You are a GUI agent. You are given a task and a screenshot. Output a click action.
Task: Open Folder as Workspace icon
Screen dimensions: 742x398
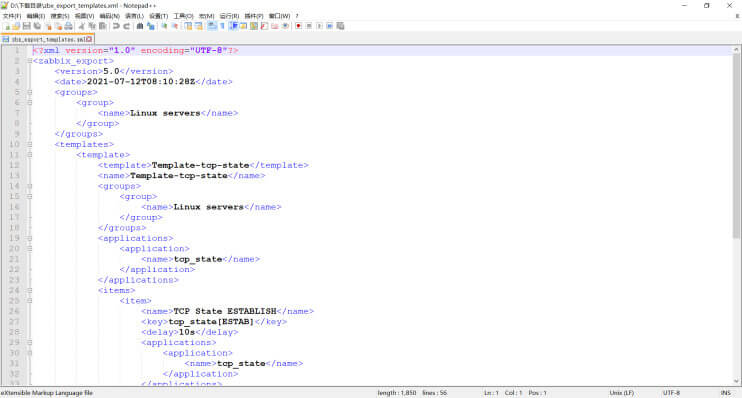point(274,26)
